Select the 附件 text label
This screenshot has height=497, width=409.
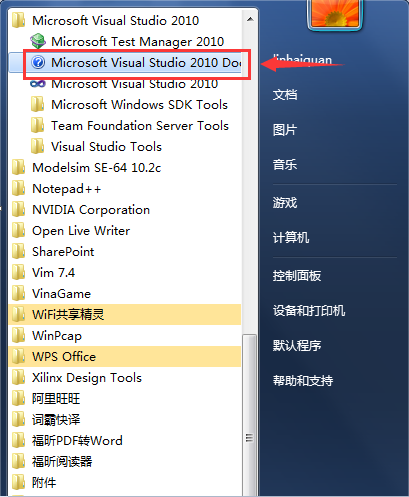pos(44,483)
